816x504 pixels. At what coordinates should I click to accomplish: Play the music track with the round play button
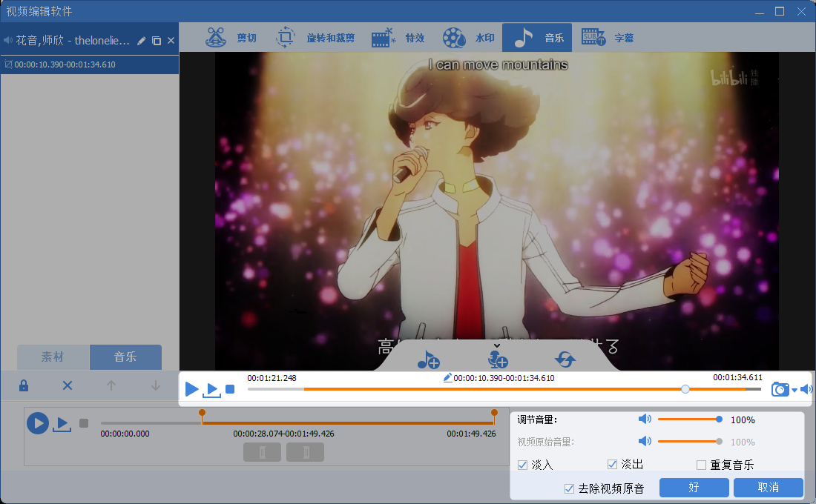(38, 423)
